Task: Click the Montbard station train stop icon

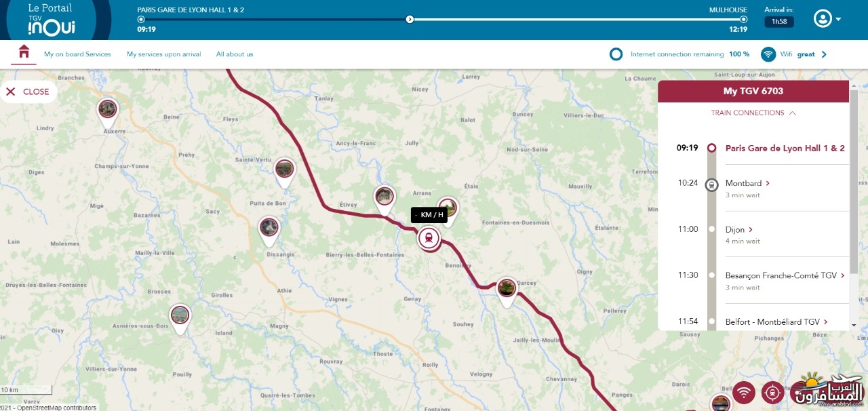Action: [711, 184]
